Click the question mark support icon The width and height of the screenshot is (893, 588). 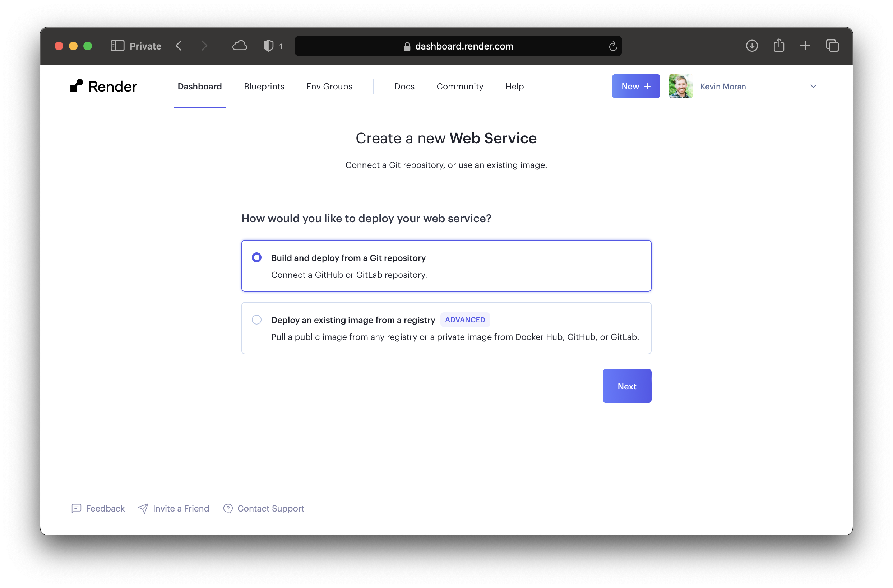pyautogui.click(x=228, y=509)
